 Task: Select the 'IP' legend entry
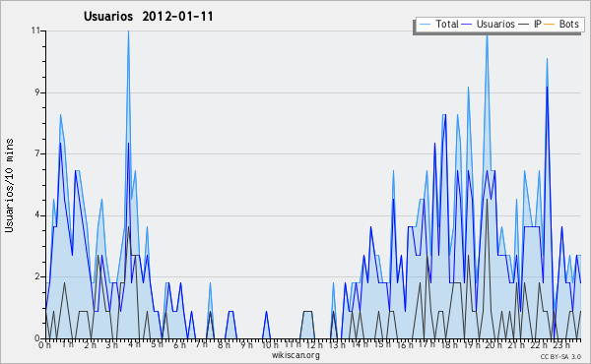[538, 24]
